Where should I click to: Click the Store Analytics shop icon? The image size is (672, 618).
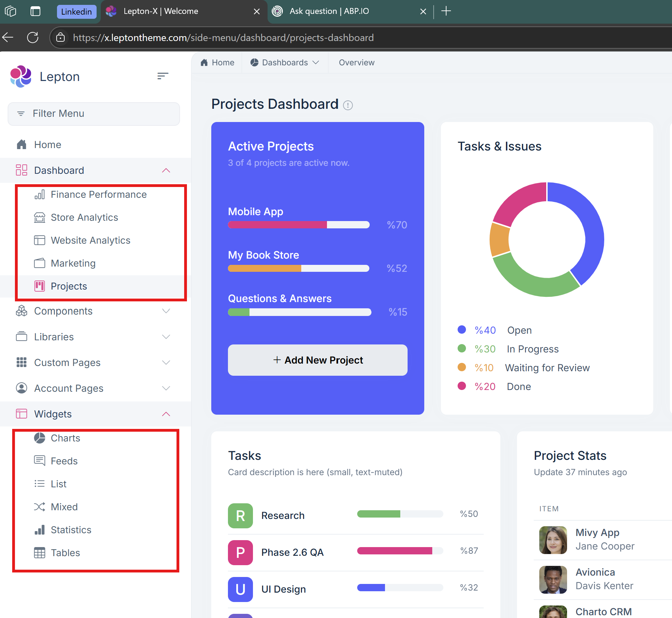pyautogui.click(x=40, y=218)
